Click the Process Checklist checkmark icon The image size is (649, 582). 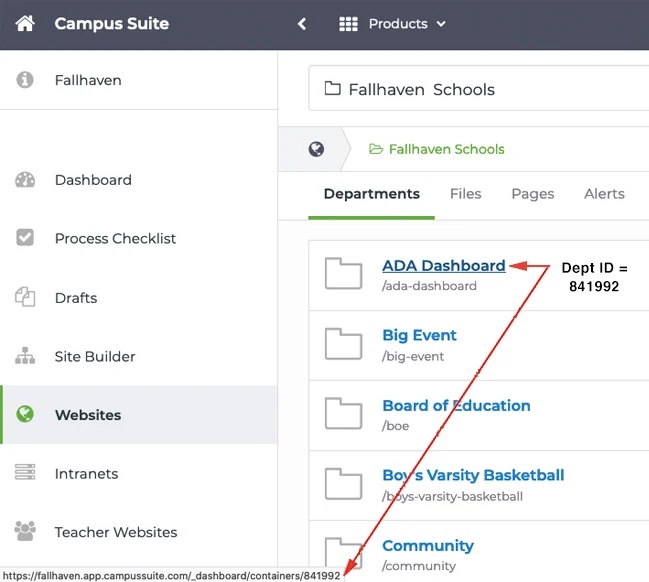tap(25, 238)
